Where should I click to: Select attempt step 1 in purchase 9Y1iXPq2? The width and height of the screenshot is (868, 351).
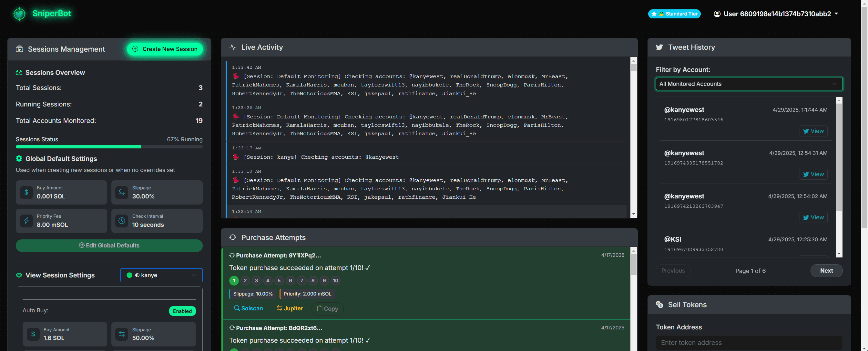[x=234, y=281]
